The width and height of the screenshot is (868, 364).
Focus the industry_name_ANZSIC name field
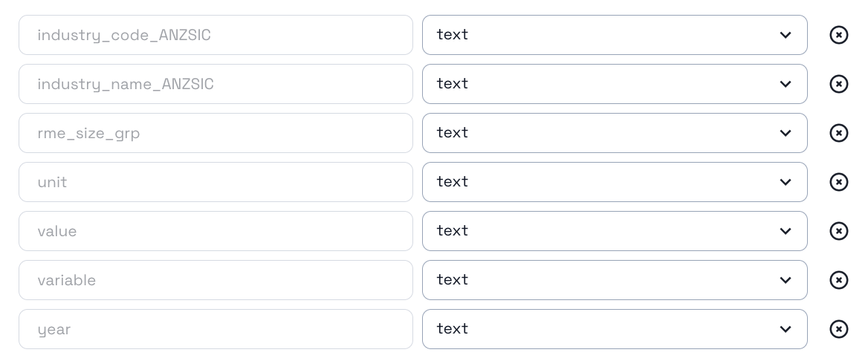pos(216,84)
